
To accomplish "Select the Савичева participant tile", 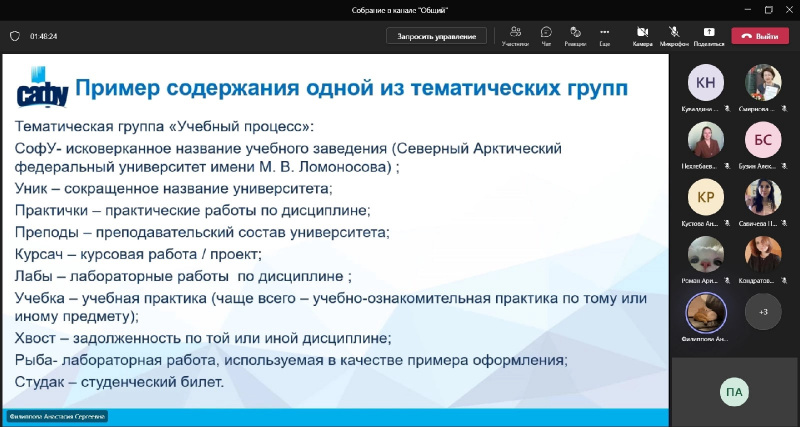I will coord(763,197).
